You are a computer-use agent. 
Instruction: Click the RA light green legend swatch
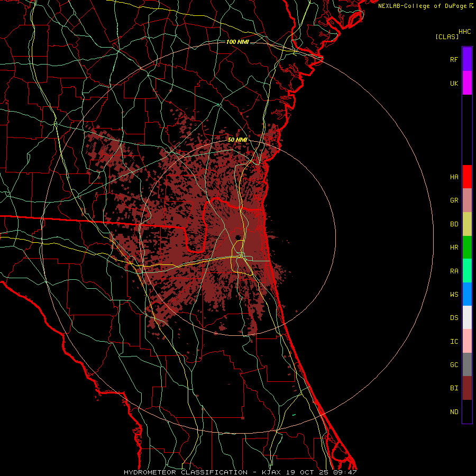pyautogui.click(x=467, y=271)
